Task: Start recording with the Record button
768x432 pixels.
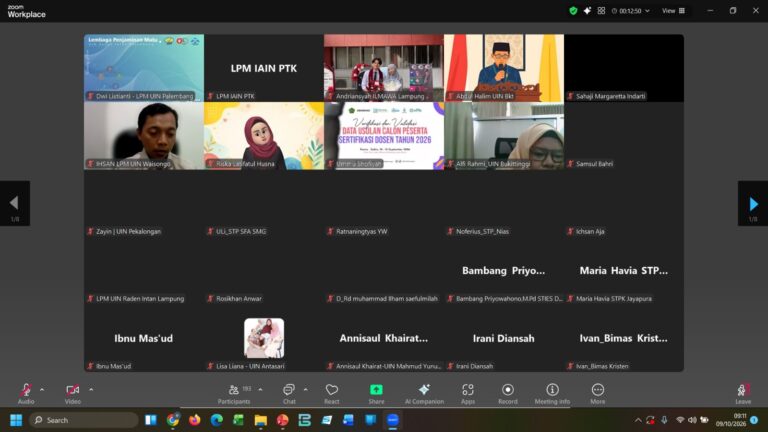Action: [x=507, y=394]
